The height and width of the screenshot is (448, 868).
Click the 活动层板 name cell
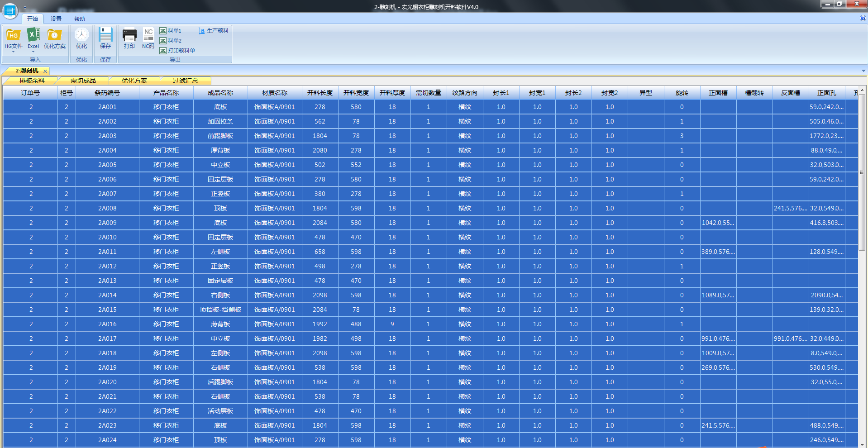220,411
